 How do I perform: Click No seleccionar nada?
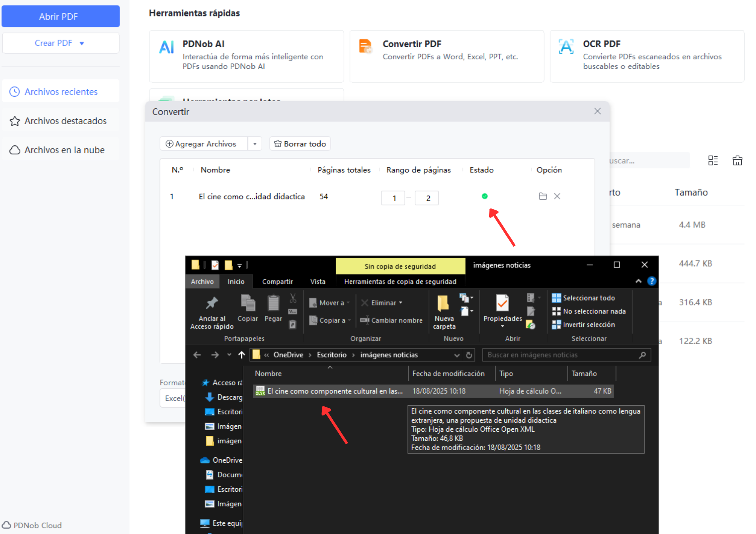pyautogui.click(x=589, y=311)
